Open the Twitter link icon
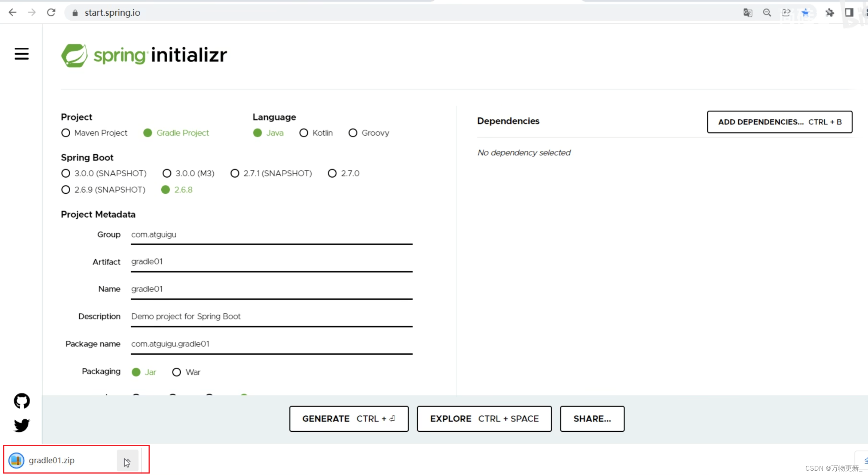Image resolution: width=868 pixels, height=475 pixels. point(22,425)
